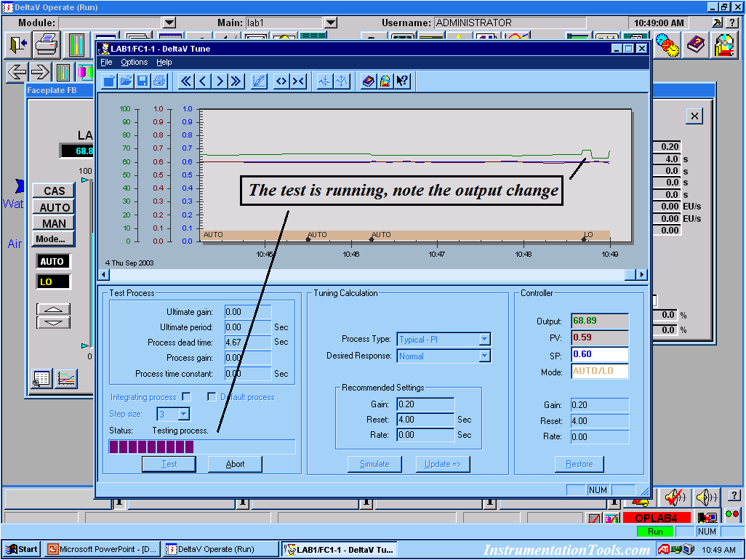Click the New file icon in Tune toolbar
This screenshot has height=560, width=746.
tap(109, 81)
